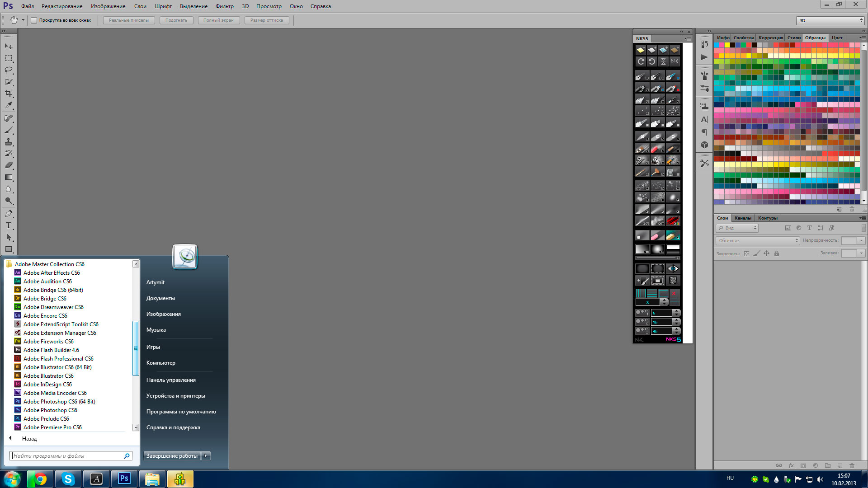Open the Заливка dropdown arrow
This screenshot has width=868, height=488.
coord(862,253)
